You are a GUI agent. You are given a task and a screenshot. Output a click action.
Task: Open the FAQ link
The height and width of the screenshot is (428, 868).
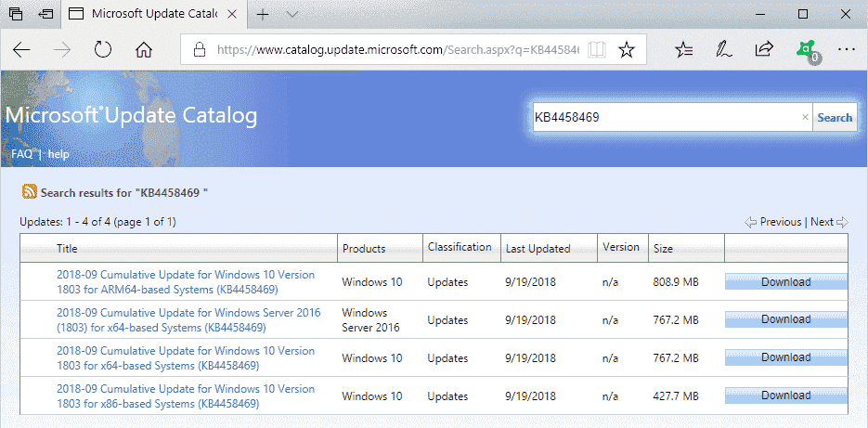[x=21, y=154]
